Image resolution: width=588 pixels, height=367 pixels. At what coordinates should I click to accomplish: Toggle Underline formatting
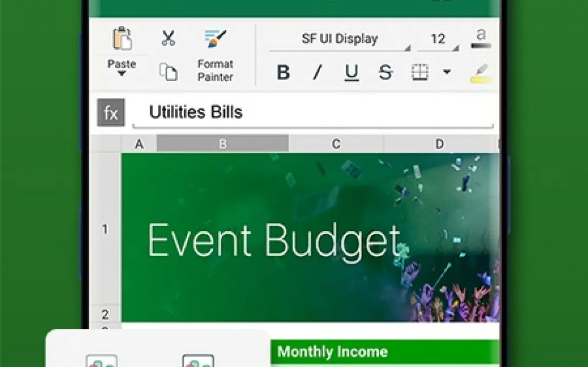(351, 73)
